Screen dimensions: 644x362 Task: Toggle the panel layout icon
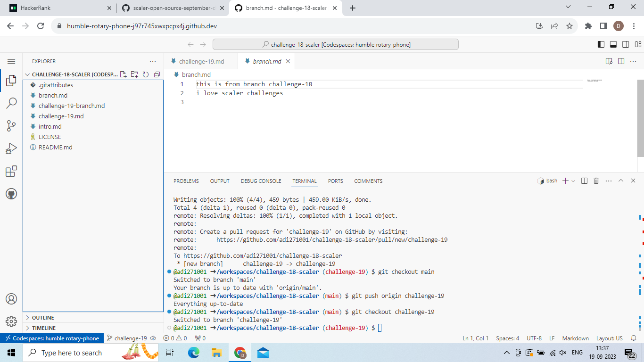click(x=613, y=44)
